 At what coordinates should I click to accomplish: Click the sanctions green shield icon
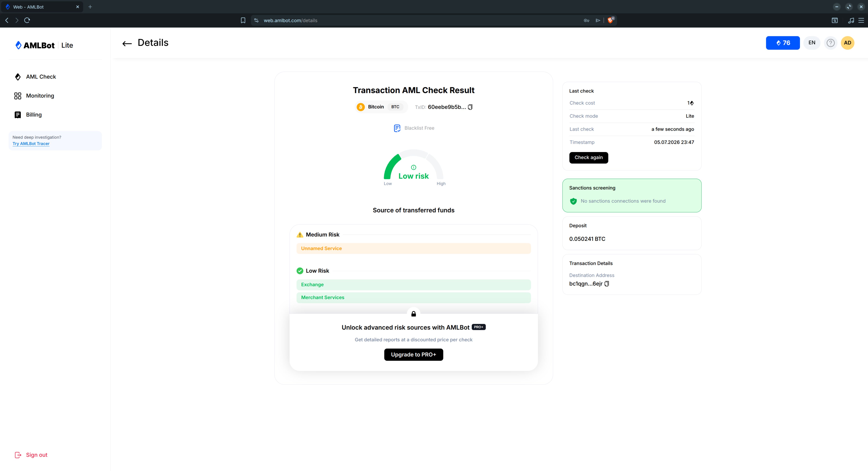point(573,201)
